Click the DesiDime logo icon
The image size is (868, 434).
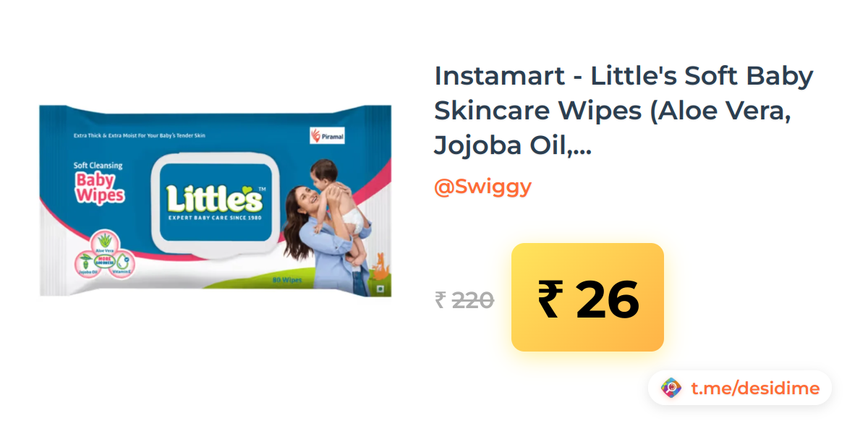pos(672,388)
